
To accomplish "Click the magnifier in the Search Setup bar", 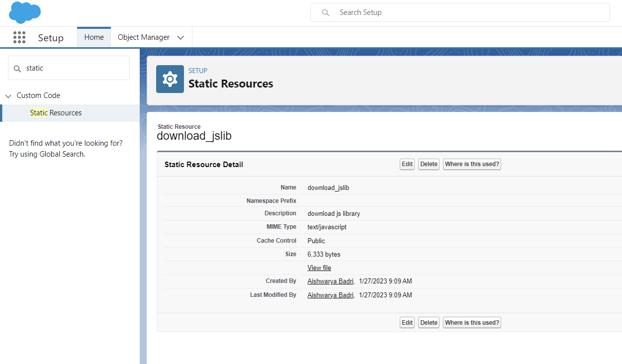I will [325, 12].
